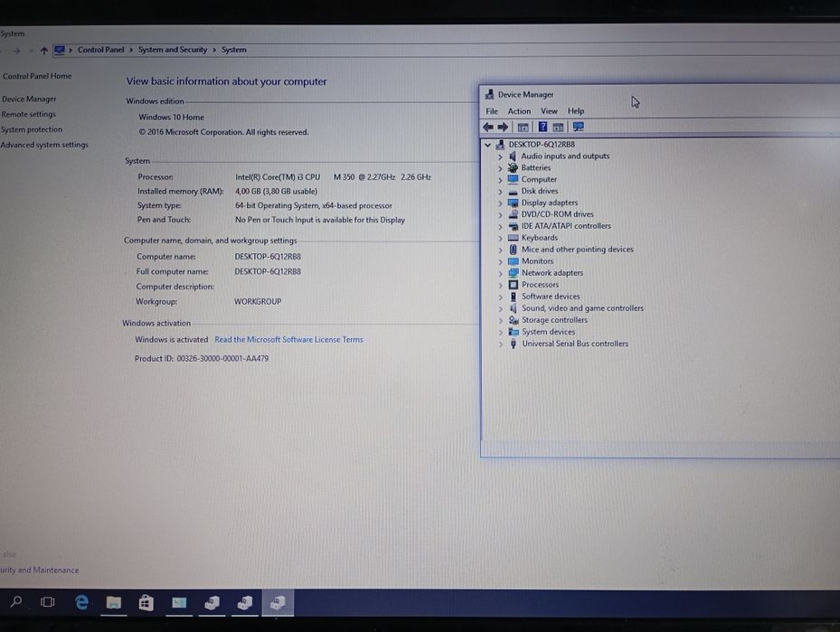
Task: Expand the Monitors node
Action: pyautogui.click(x=500, y=262)
